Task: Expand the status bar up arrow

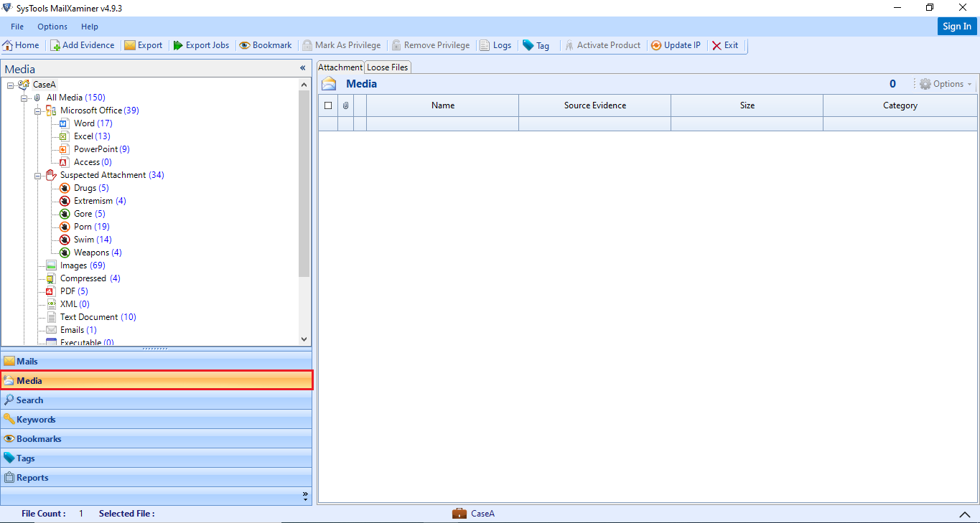Action: [964, 514]
